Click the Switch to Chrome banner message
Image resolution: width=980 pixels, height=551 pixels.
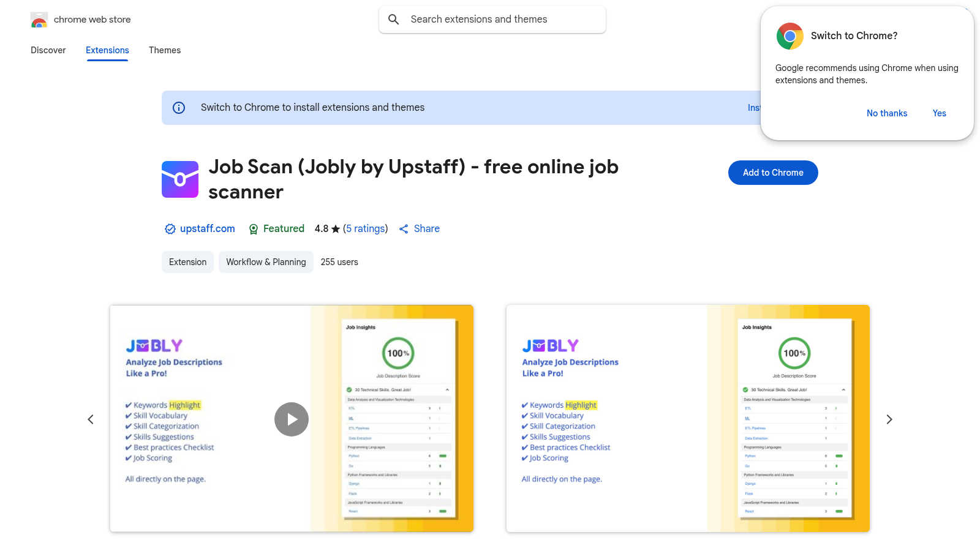click(312, 108)
